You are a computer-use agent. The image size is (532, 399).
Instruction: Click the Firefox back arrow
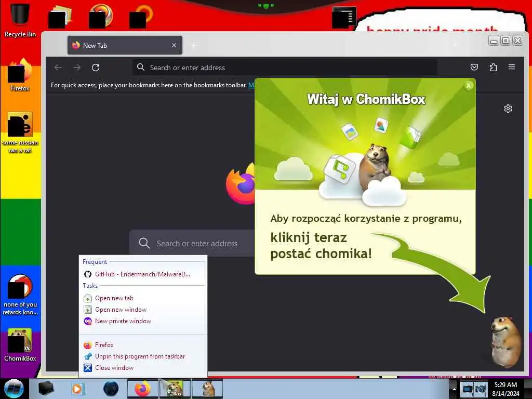click(x=58, y=68)
